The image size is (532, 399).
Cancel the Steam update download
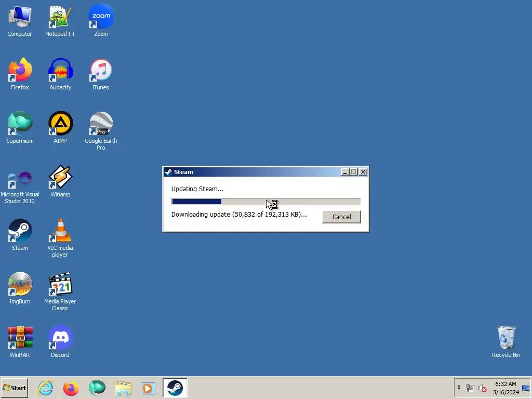click(341, 217)
